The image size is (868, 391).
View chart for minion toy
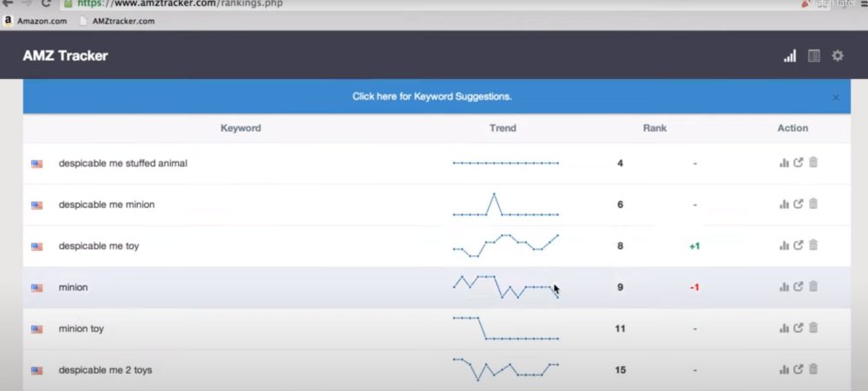pyautogui.click(x=784, y=328)
